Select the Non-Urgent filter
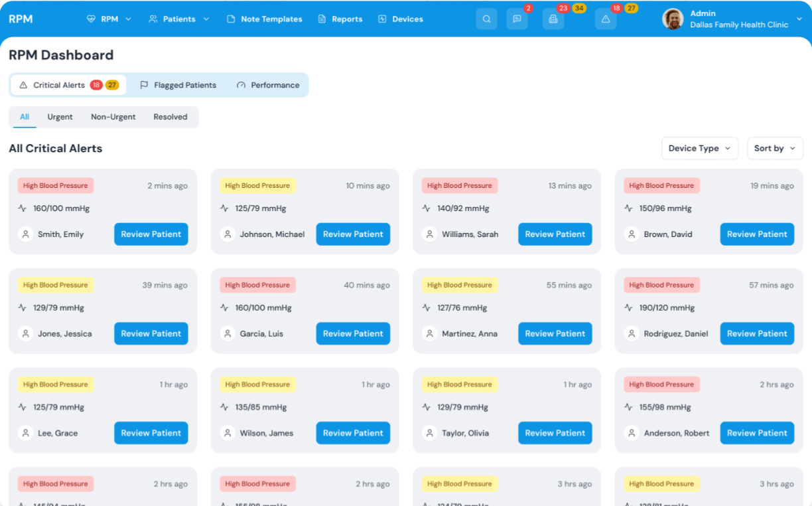This screenshot has height=506, width=812. pos(113,117)
